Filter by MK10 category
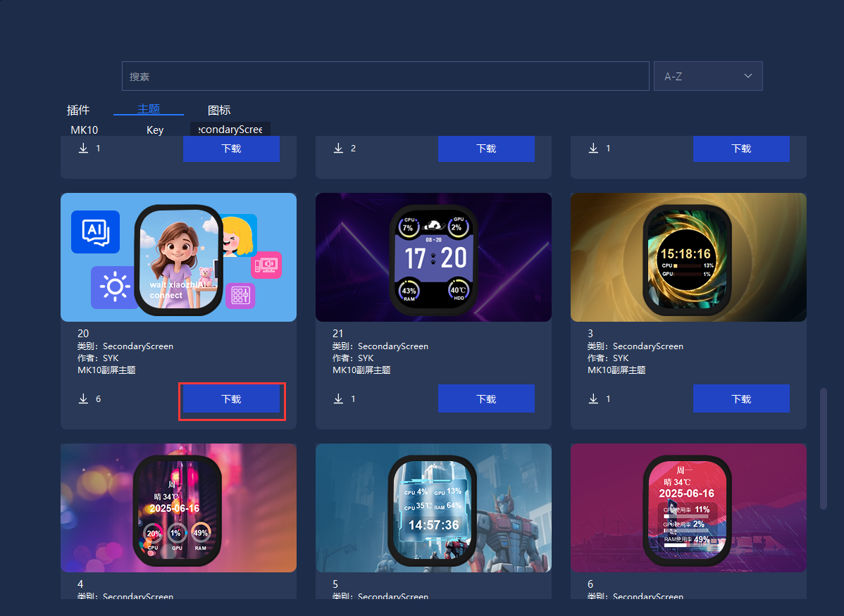The width and height of the screenshot is (844, 616). coord(85,130)
